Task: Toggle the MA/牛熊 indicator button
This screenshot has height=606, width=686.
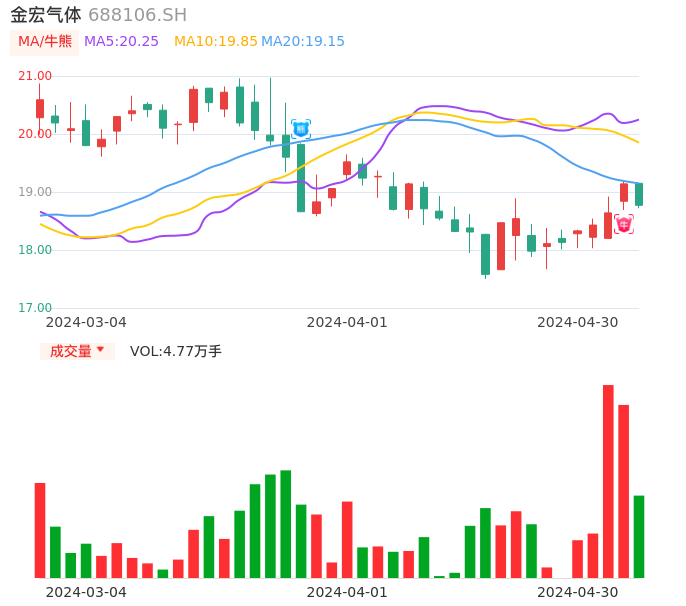Action: point(45,42)
